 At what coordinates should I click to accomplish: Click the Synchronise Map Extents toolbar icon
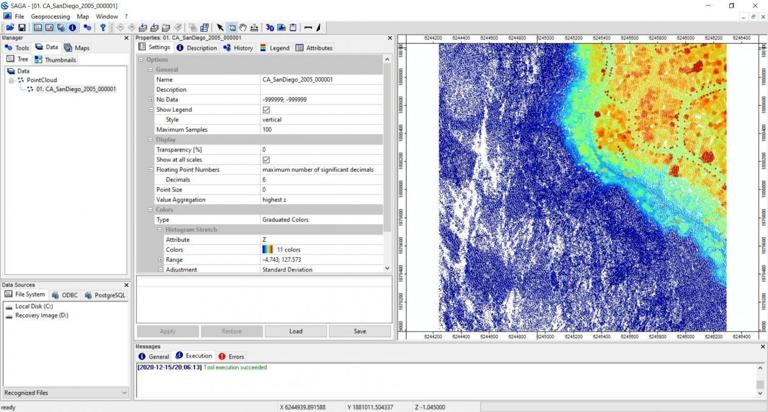point(205,28)
